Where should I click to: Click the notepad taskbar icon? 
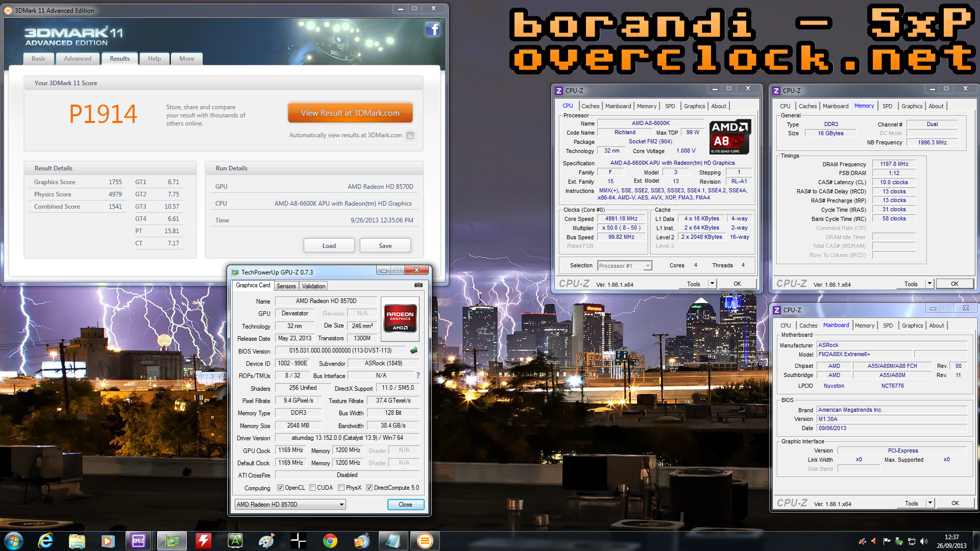[x=393, y=541]
